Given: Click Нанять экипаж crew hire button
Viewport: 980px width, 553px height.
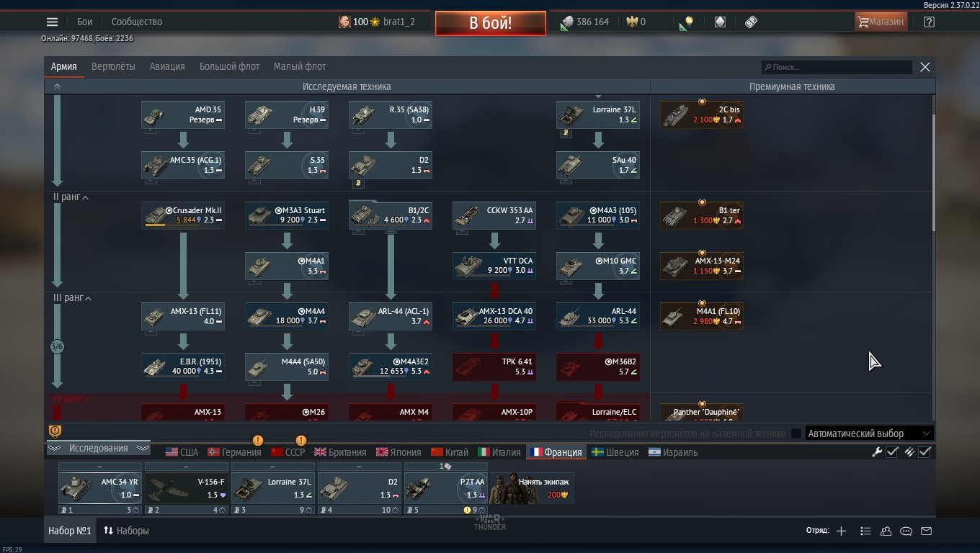Looking at the screenshot, I should point(532,488).
